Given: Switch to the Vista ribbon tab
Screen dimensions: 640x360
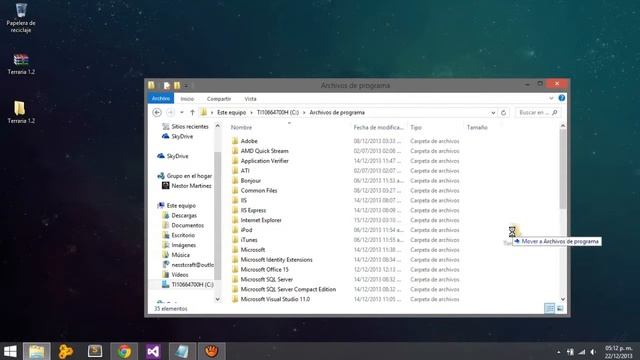Looking at the screenshot, I should click(250, 99).
